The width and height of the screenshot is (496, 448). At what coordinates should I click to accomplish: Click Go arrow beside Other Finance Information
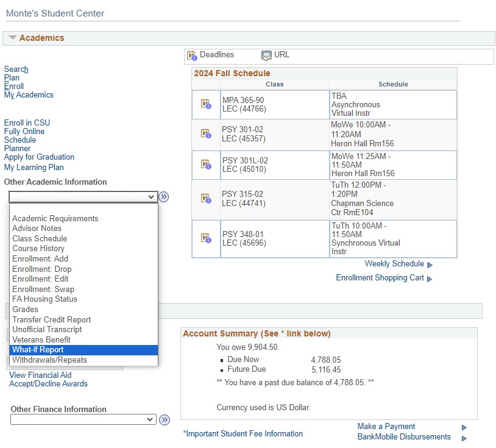(x=164, y=419)
